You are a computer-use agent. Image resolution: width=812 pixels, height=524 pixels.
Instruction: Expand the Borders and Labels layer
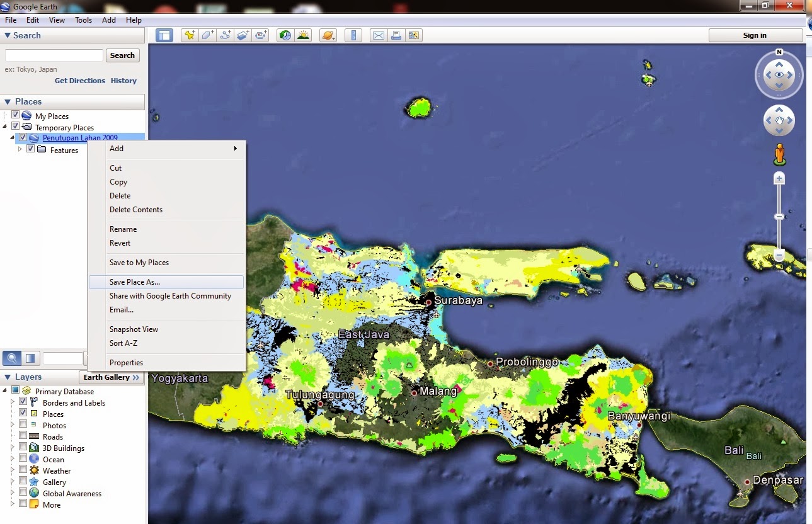point(13,402)
